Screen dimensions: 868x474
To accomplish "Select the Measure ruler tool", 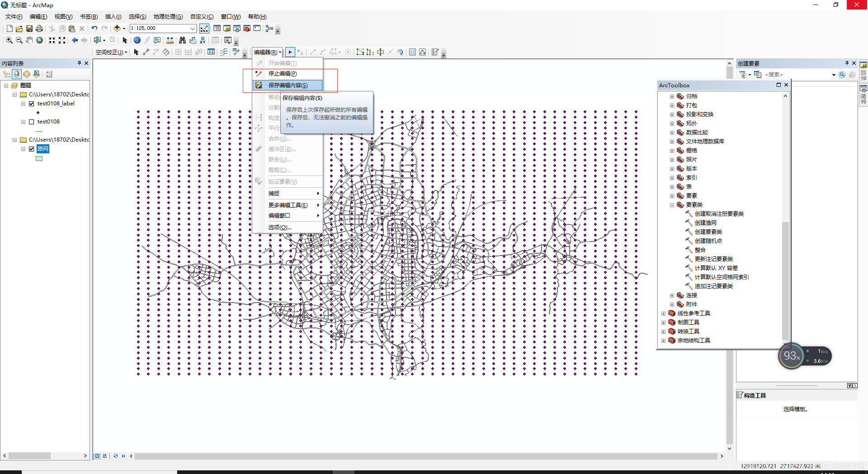I will [170, 40].
